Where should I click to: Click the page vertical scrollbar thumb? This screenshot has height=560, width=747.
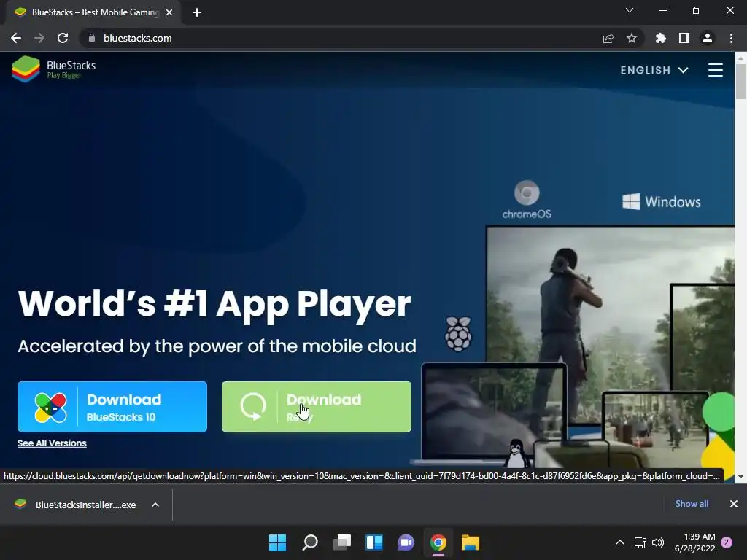click(x=740, y=81)
